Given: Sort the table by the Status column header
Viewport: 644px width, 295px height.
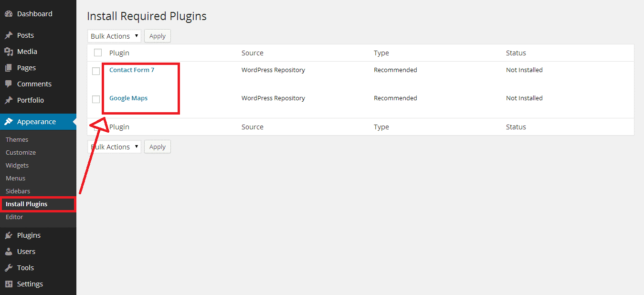Looking at the screenshot, I should coord(516,53).
